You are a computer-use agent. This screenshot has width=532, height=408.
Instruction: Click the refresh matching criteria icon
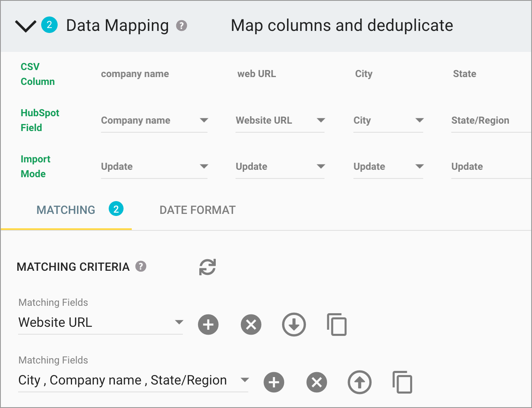click(x=208, y=267)
